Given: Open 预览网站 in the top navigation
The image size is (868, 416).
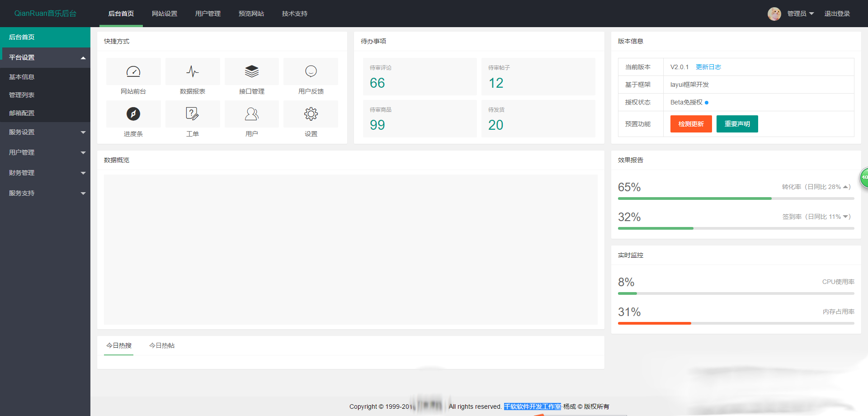Looking at the screenshot, I should pos(251,14).
